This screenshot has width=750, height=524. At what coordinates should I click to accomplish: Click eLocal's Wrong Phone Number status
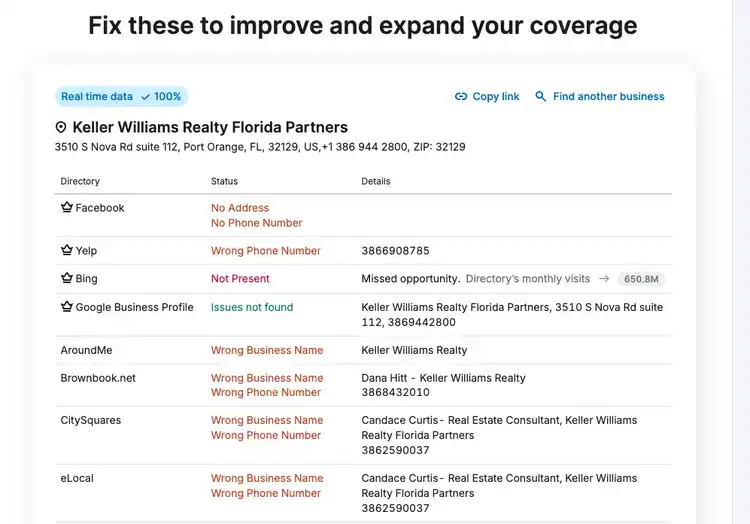(265, 493)
